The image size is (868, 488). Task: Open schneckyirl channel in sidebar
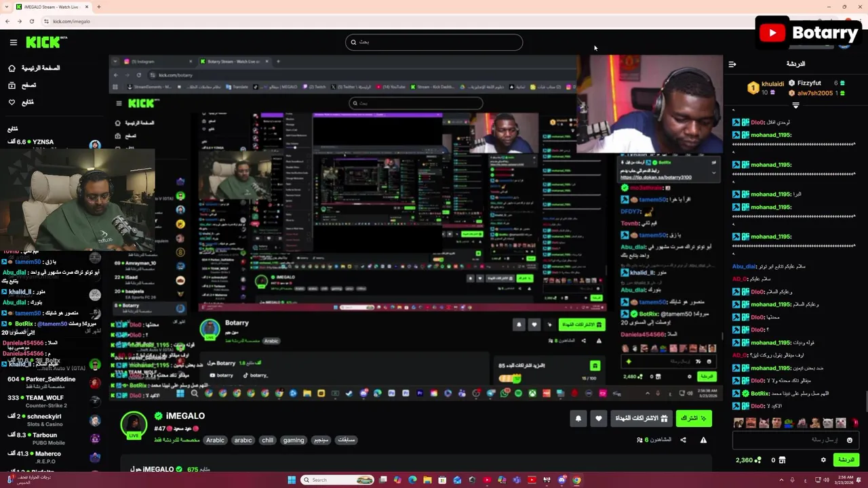click(x=53, y=419)
